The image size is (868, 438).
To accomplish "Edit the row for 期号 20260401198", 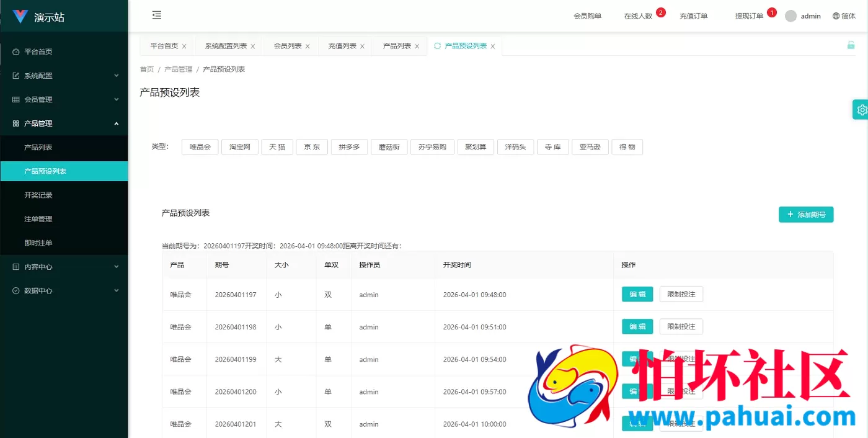I will click(637, 326).
